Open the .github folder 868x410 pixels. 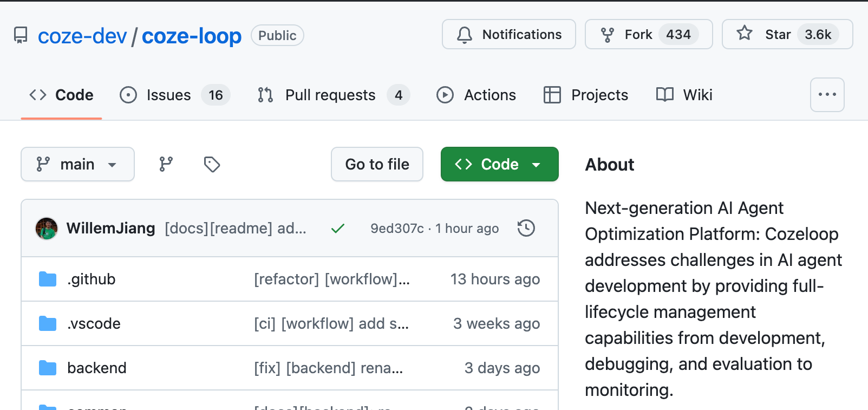tap(92, 279)
